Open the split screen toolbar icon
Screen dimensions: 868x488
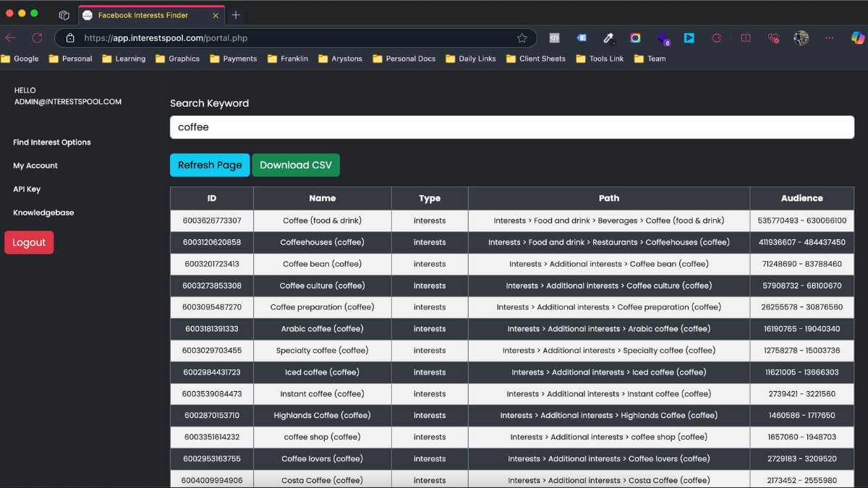(x=746, y=38)
